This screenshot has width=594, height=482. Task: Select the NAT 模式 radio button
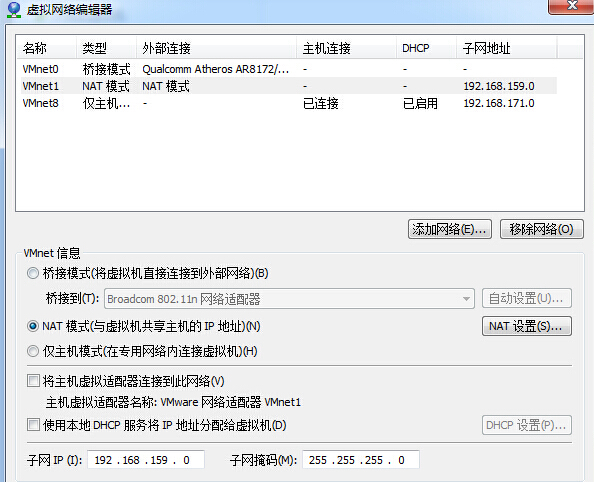(x=33, y=326)
